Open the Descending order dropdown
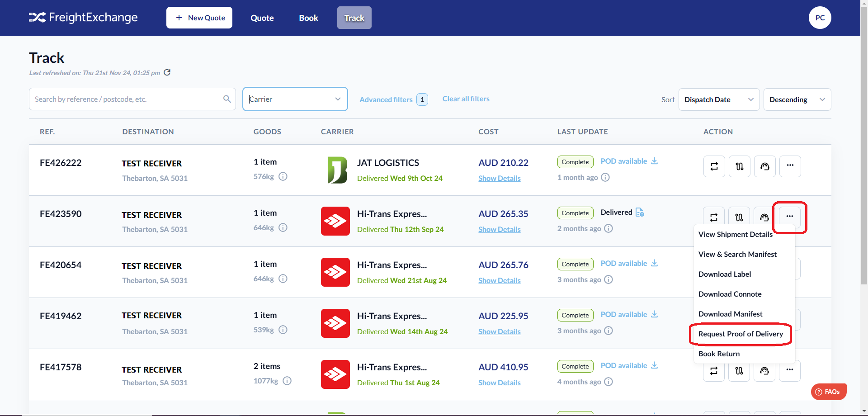The image size is (868, 416). pyautogui.click(x=797, y=99)
